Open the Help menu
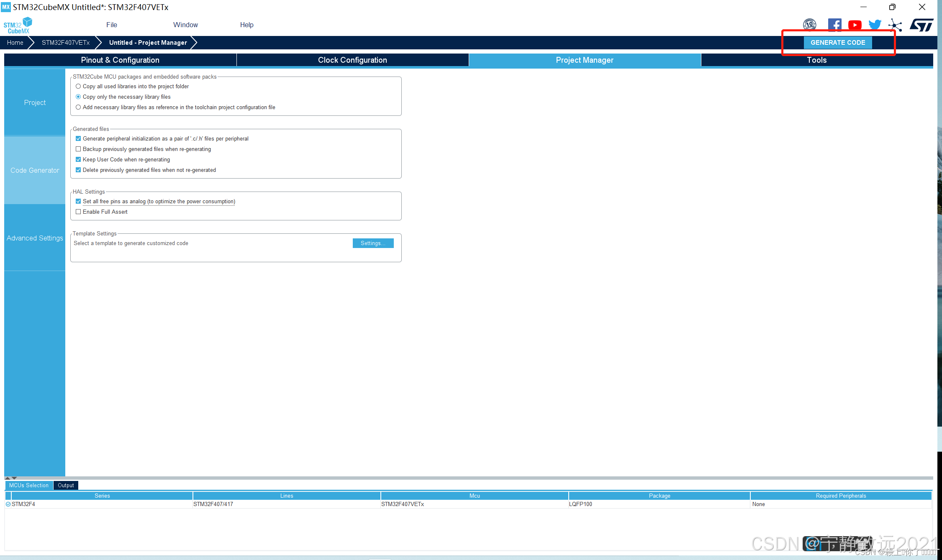Image resolution: width=942 pixels, height=560 pixels. pyautogui.click(x=246, y=25)
